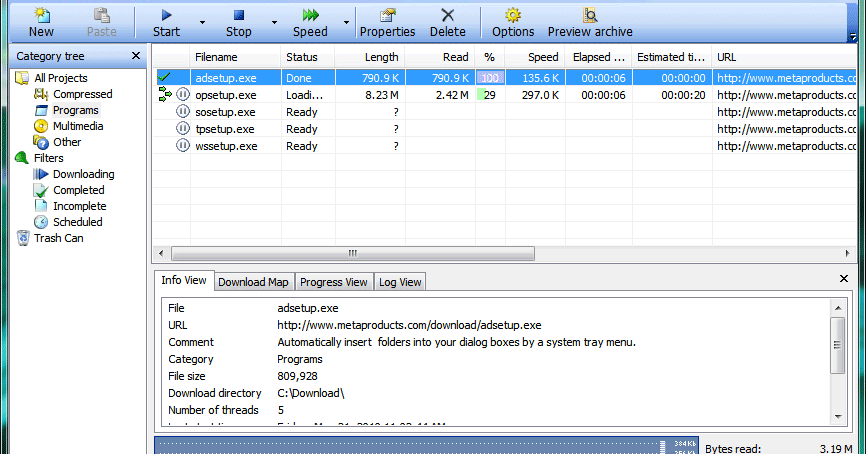
Task: Click the horizontal scrollbar thumb of file list
Action: coord(353,254)
